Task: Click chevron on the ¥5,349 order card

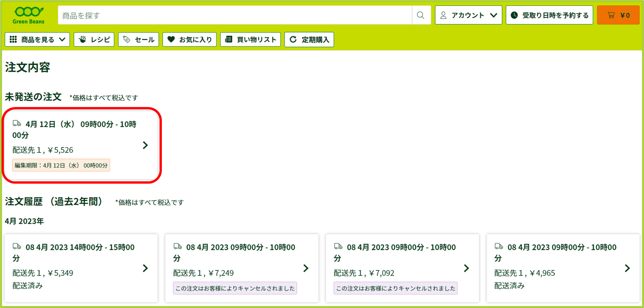Action: click(x=145, y=268)
